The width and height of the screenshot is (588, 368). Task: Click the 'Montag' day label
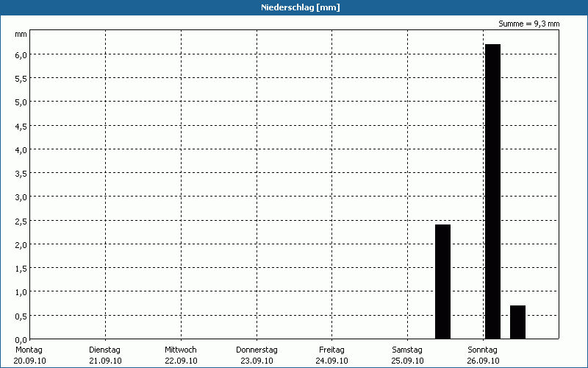[x=29, y=350]
